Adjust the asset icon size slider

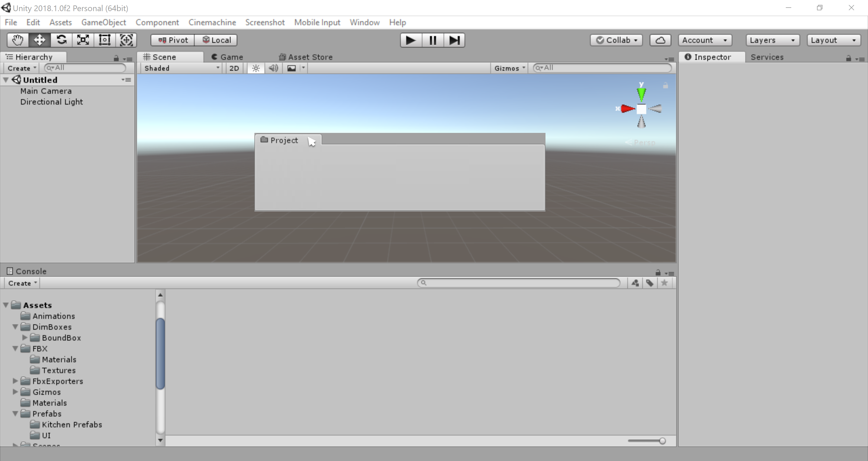click(x=662, y=441)
